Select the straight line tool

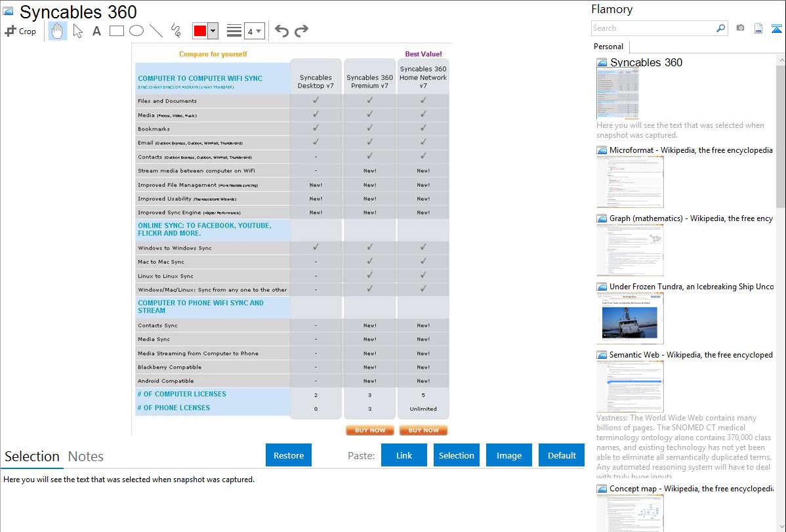pyautogui.click(x=156, y=31)
